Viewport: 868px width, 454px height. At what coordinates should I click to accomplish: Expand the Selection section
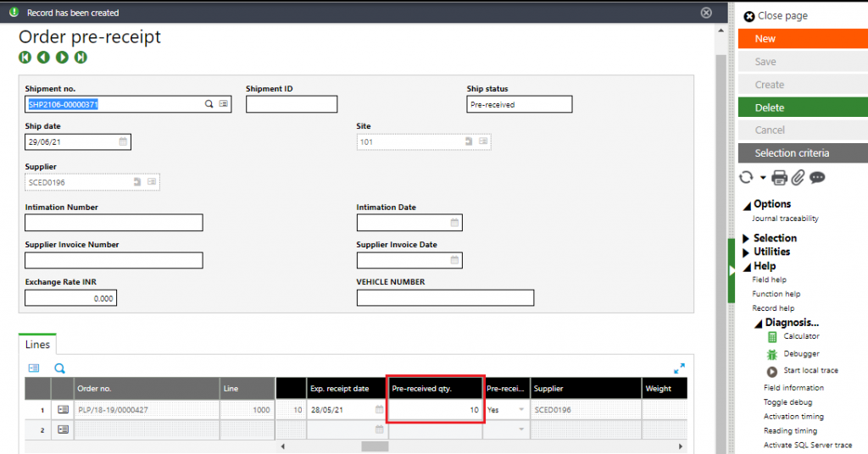coord(746,238)
